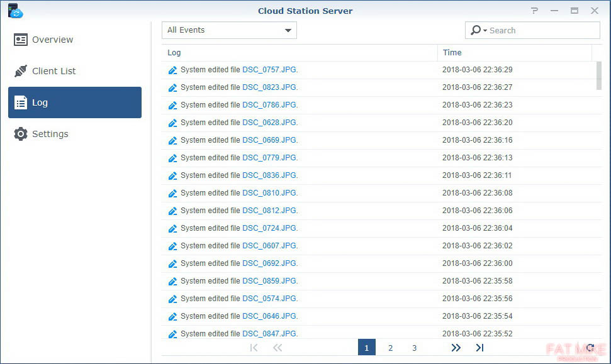Open file link DSC_0646.JPG
This screenshot has width=611, height=364.
pyautogui.click(x=270, y=316)
